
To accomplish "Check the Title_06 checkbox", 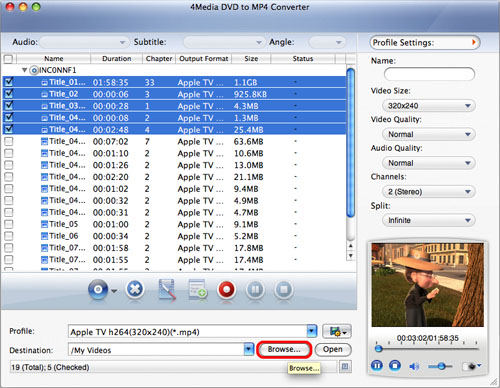I will coord(9,236).
